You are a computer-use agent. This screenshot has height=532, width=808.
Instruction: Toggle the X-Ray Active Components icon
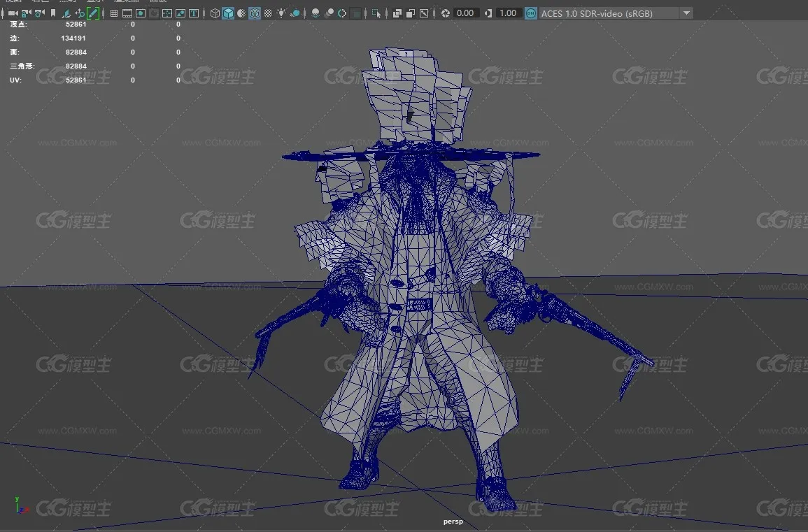coord(411,13)
